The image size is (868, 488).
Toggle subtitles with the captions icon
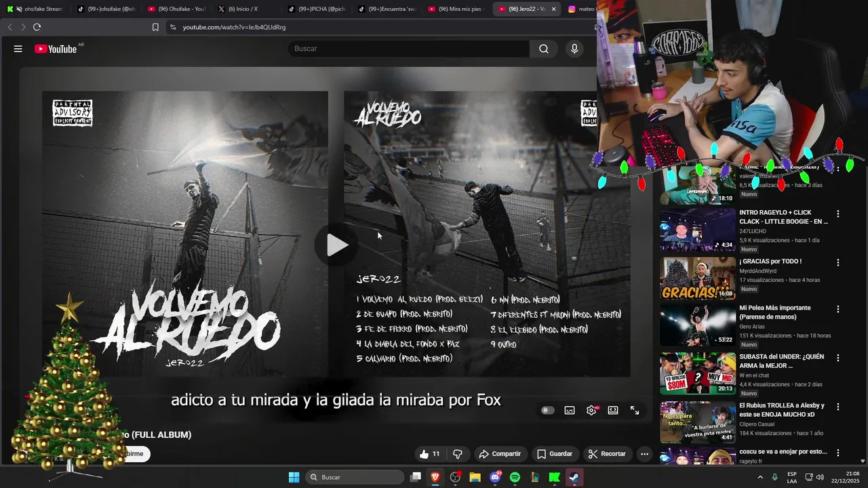pos(570,410)
